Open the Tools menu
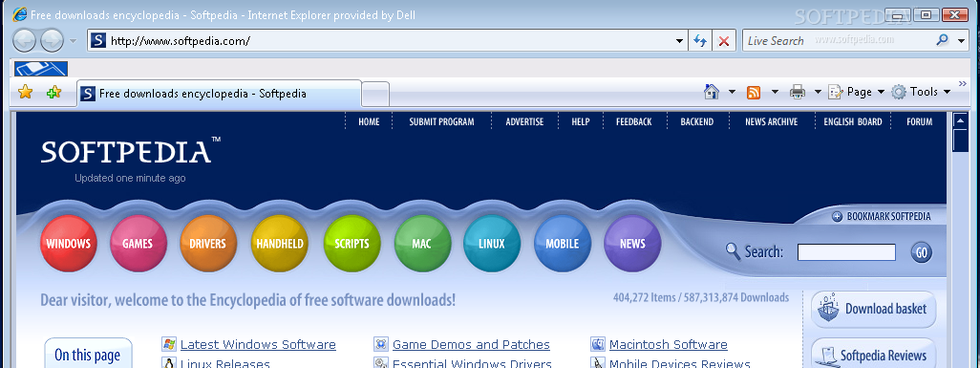The image size is (980, 368). (921, 92)
